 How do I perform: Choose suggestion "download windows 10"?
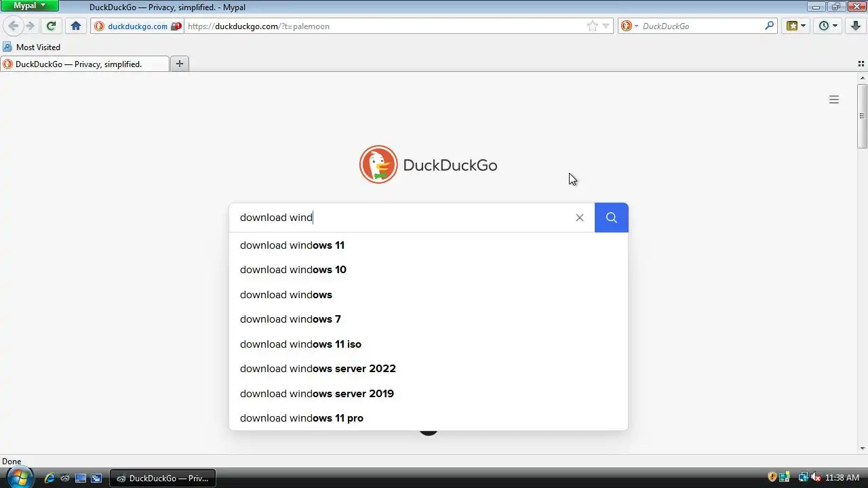(x=429, y=270)
